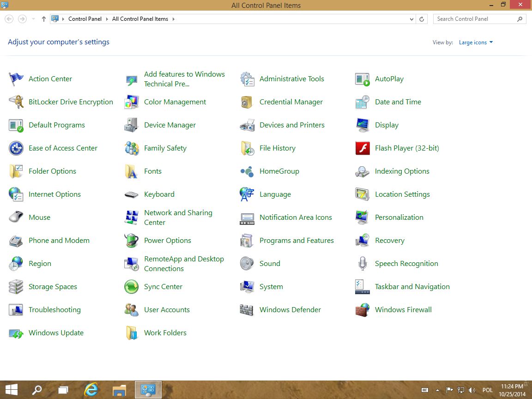Open the Display link
This screenshot has height=399, width=532.
(387, 125)
